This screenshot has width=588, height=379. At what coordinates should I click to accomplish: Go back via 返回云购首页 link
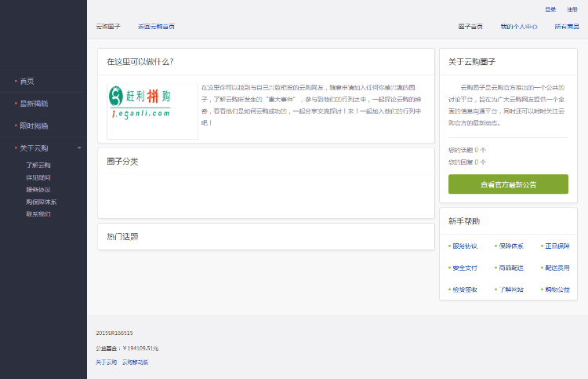(x=156, y=26)
